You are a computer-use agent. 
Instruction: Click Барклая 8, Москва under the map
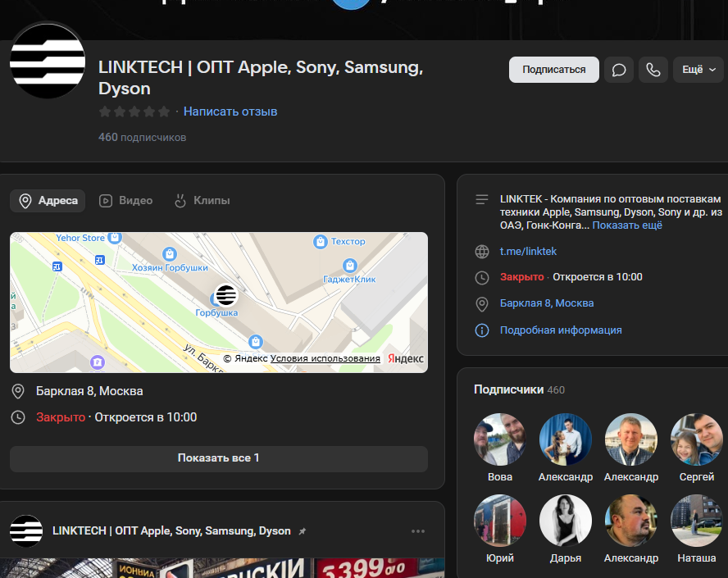pos(89,391)
